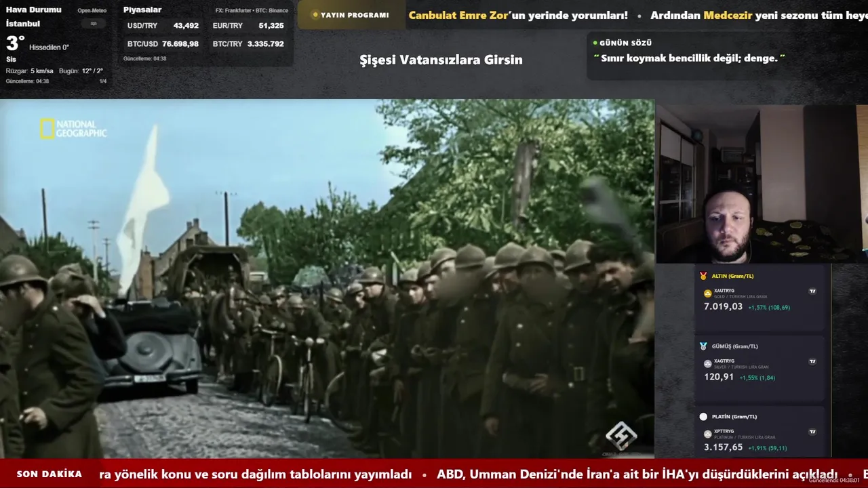
Task: Click the yellow dot beside YAYIN PROGRAMI
Action: click(315, 15)
